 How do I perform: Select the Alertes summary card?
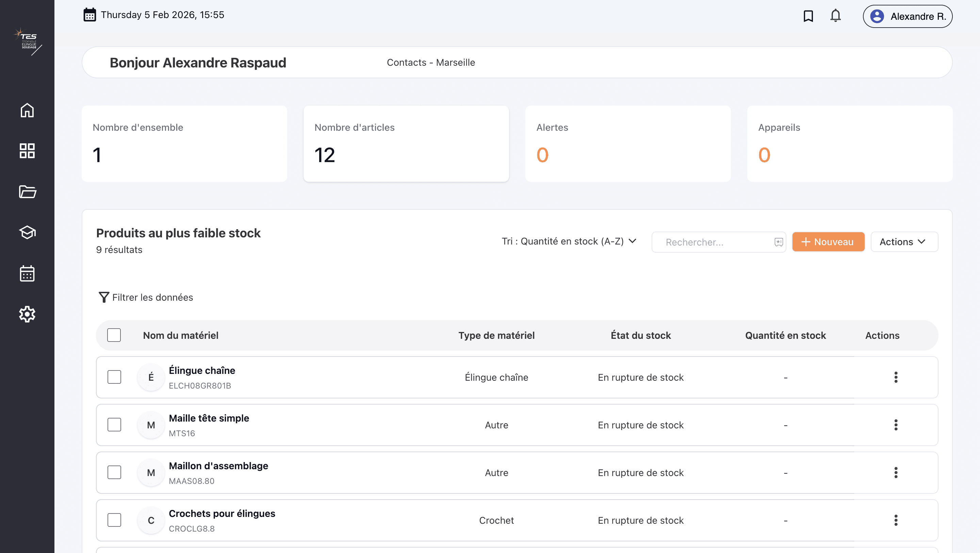[628, 143]
